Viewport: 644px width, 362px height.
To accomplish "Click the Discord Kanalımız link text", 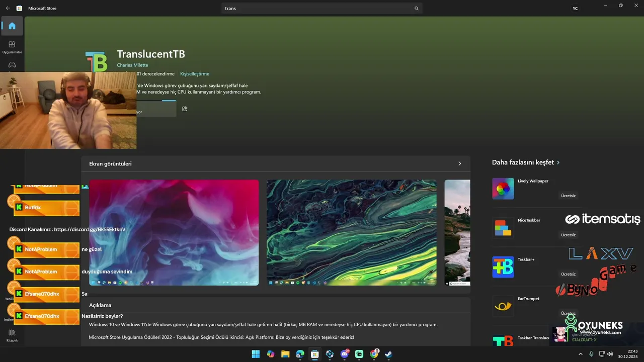I will (67, 229).
